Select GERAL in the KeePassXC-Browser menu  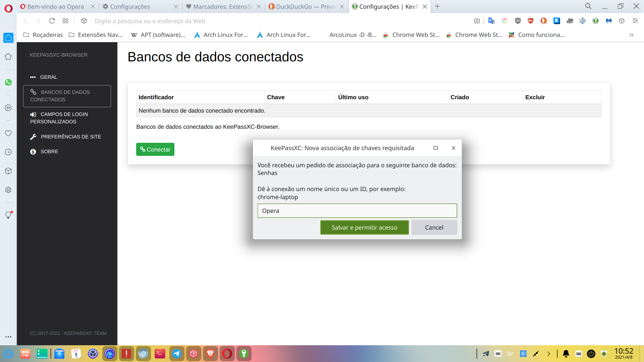[x=48, y=77]
